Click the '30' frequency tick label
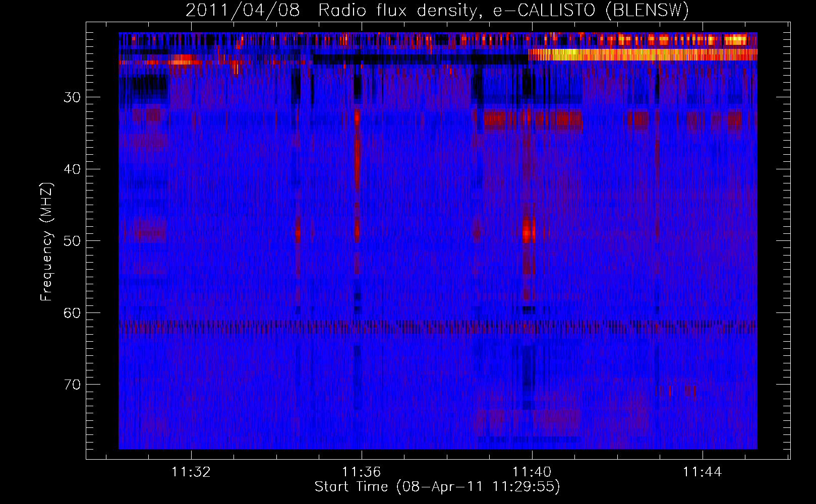This screenshot has width=816, height=504. pyautogui.click(x=72, y=97)
